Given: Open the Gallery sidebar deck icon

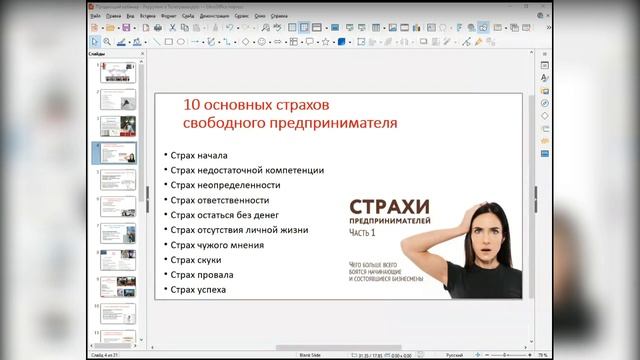Looking at the screenshot, I should (544, 91).
